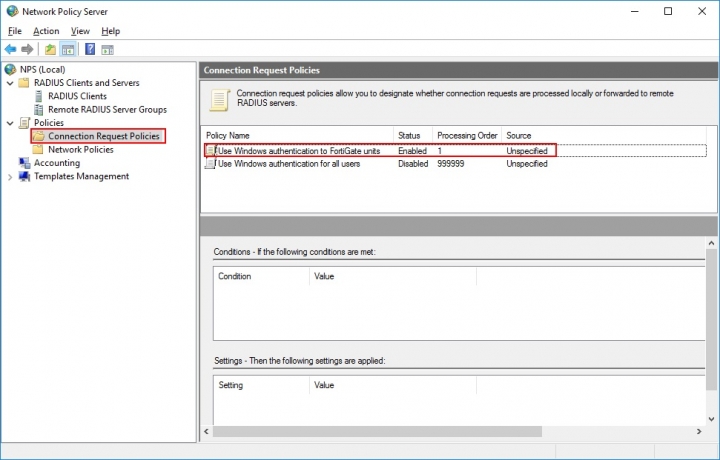Click the Policies scroll icon in tree
The width and height of the screenshot is (720, 460).
point(24,123)
